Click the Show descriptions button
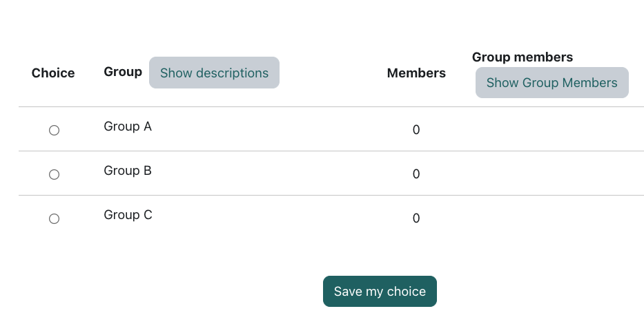The image size is (644, 320). (x=214, y=73)
